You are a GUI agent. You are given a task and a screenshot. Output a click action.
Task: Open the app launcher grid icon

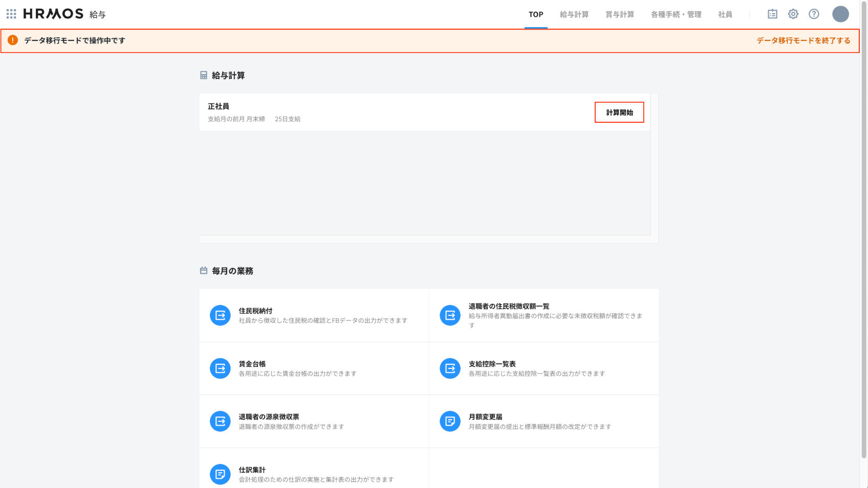pos(11,14)
